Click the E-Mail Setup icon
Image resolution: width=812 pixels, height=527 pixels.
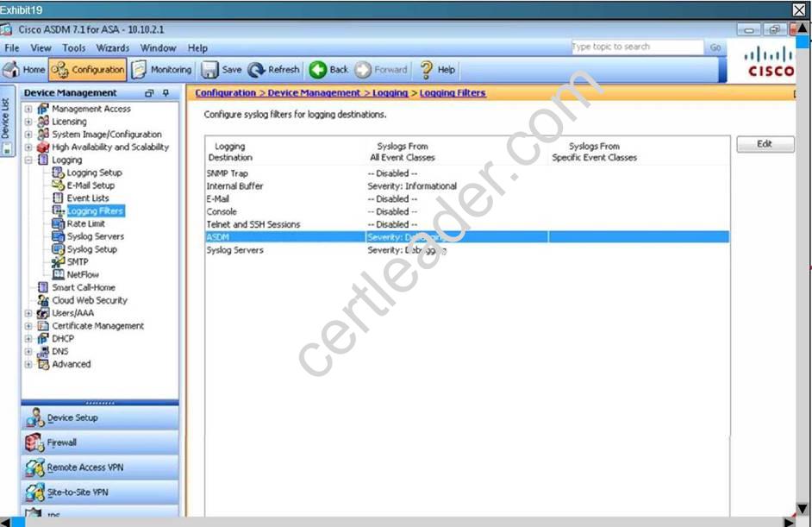(x=58, y=185)
